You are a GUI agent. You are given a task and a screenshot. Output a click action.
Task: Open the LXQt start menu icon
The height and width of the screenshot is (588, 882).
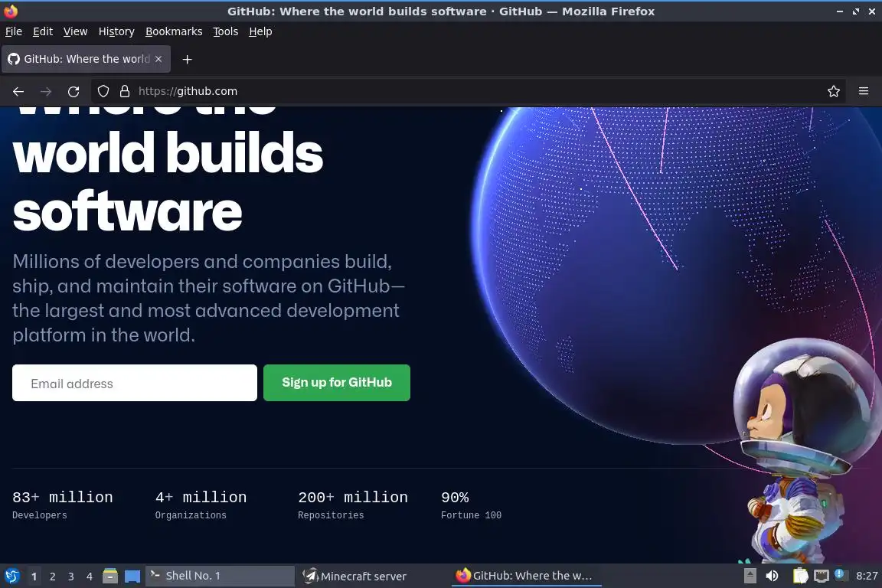tap(11, 577)
